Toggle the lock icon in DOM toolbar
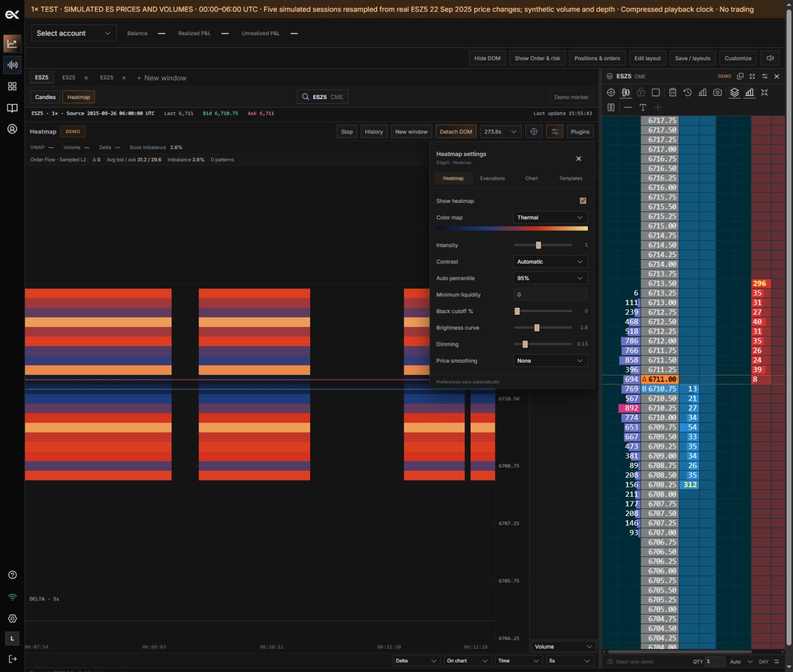 (641, 93)
